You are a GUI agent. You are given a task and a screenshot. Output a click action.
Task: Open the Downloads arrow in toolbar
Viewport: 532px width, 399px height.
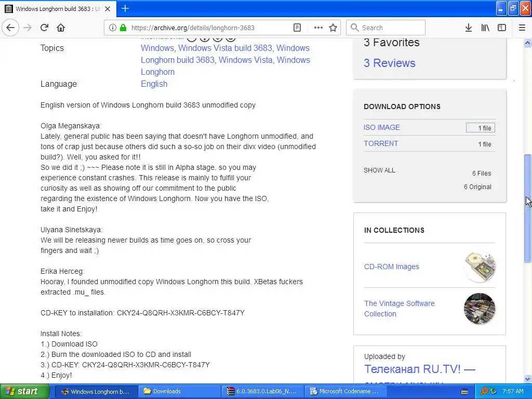[468, 28]
